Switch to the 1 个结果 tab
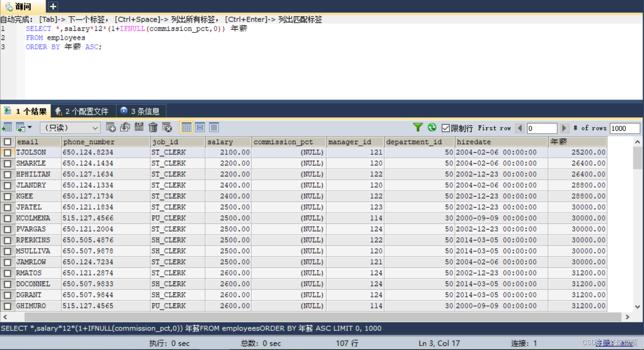The image size is (644, 350). pyautogui.click(x=26, y=111)
